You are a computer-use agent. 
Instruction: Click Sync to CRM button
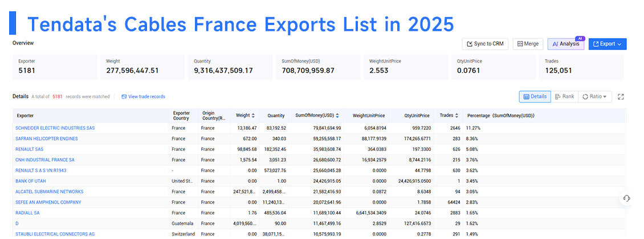point(485,44)
